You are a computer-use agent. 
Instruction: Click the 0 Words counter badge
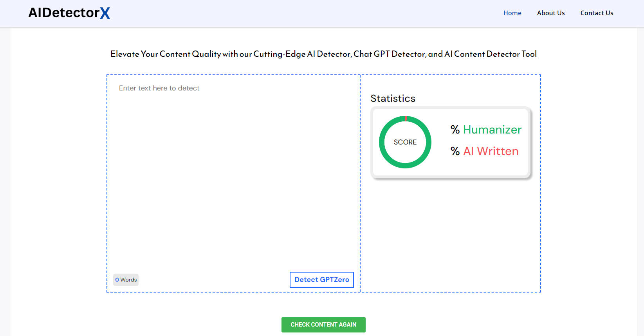126,280
